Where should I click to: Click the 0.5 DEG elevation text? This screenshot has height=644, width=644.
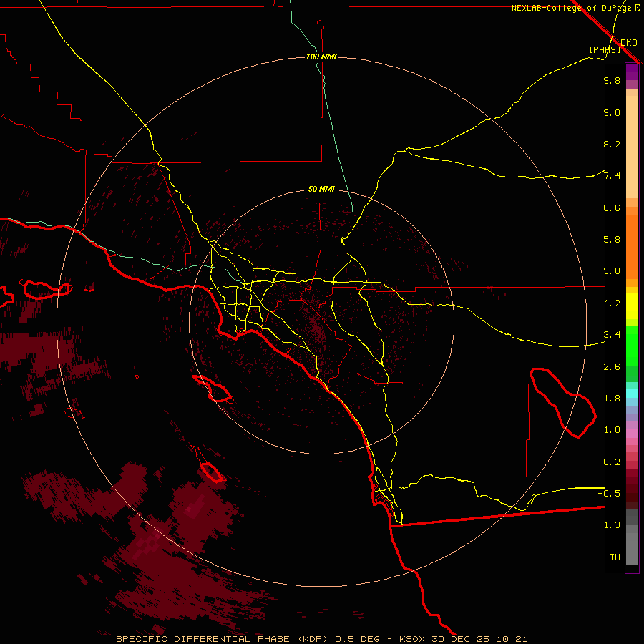(358, 639)
